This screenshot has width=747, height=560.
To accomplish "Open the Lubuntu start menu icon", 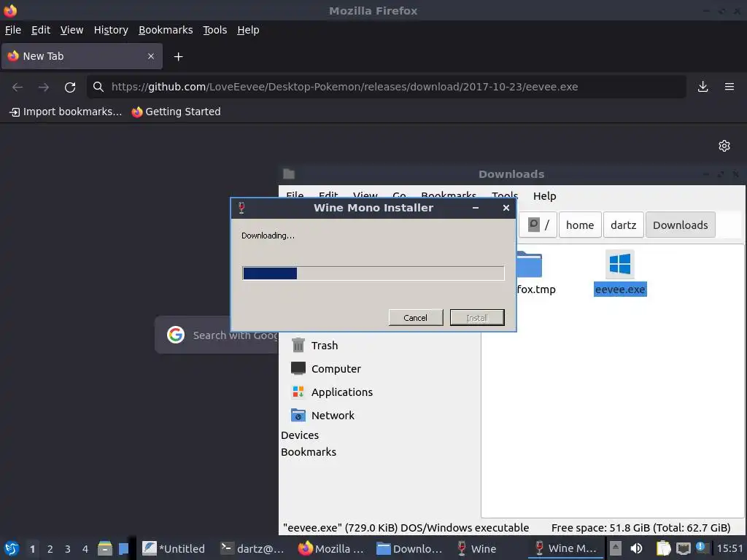I will tap(12, 548).
